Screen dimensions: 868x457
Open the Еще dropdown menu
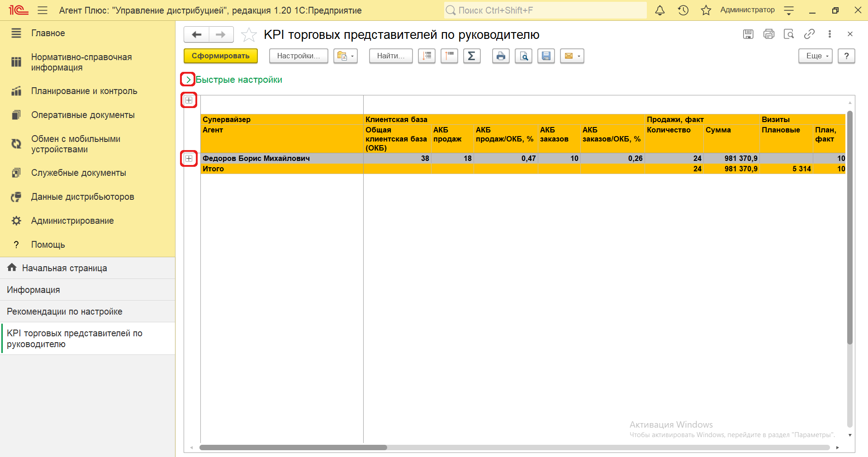[x=816, y=56]
